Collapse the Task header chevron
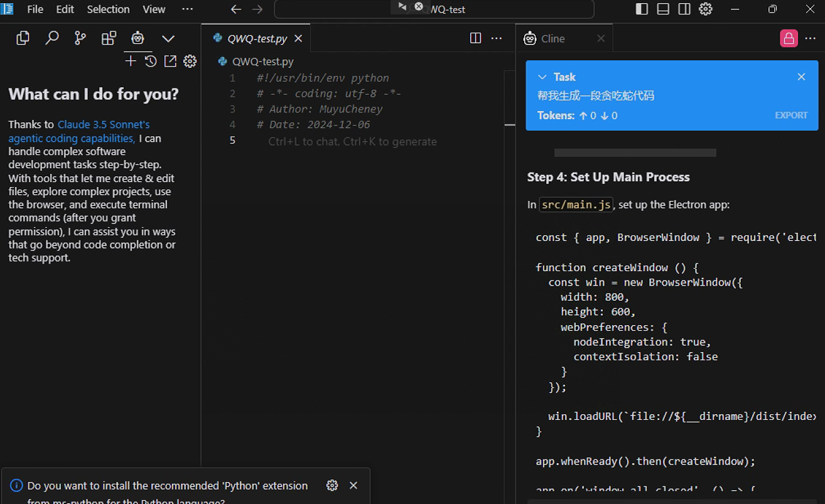Viewport: 825px width, 504px height. pyautogui.click(x=542, y=77)
